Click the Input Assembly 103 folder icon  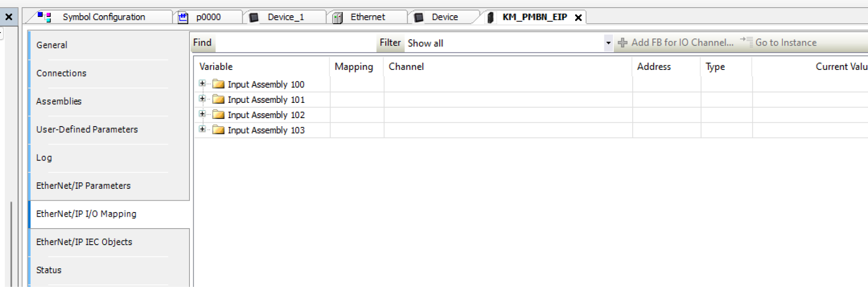(218, 130)
